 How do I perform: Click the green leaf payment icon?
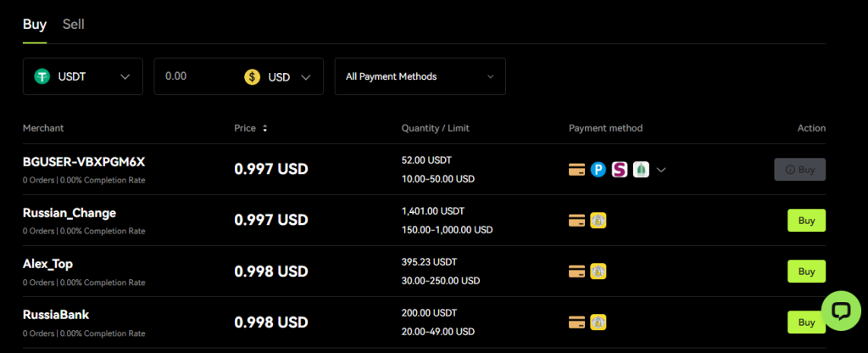pos(641,170)
